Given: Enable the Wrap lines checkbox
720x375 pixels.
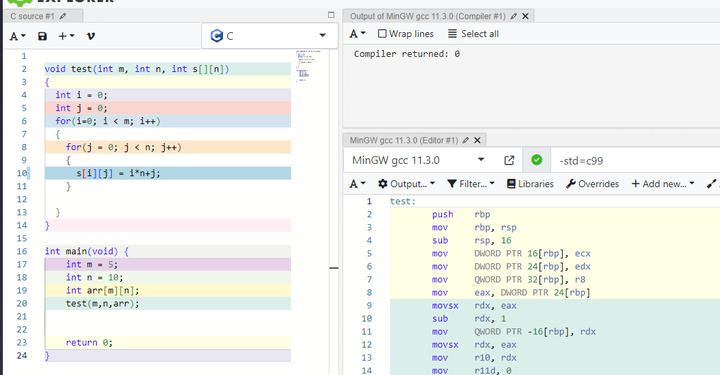Looking at the screenshot, I should (x=382, y=34).
